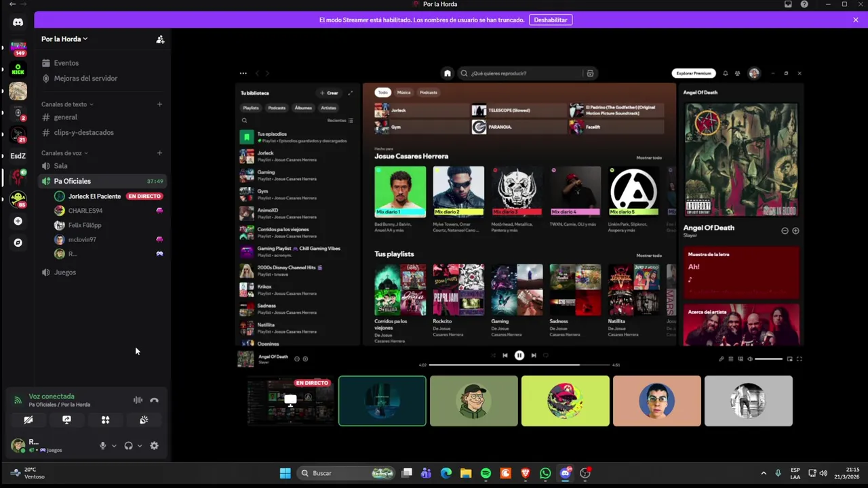
Task: Expand the Por la Horda server menu
Action: [64, 39]
